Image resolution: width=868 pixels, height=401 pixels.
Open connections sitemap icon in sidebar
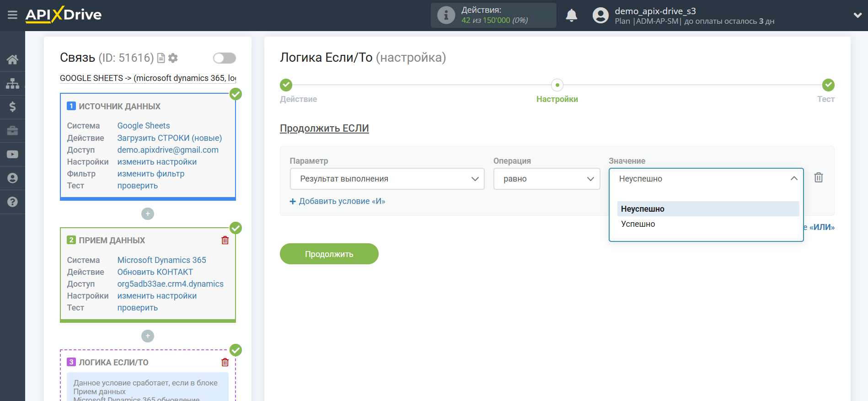coord(12,83)
